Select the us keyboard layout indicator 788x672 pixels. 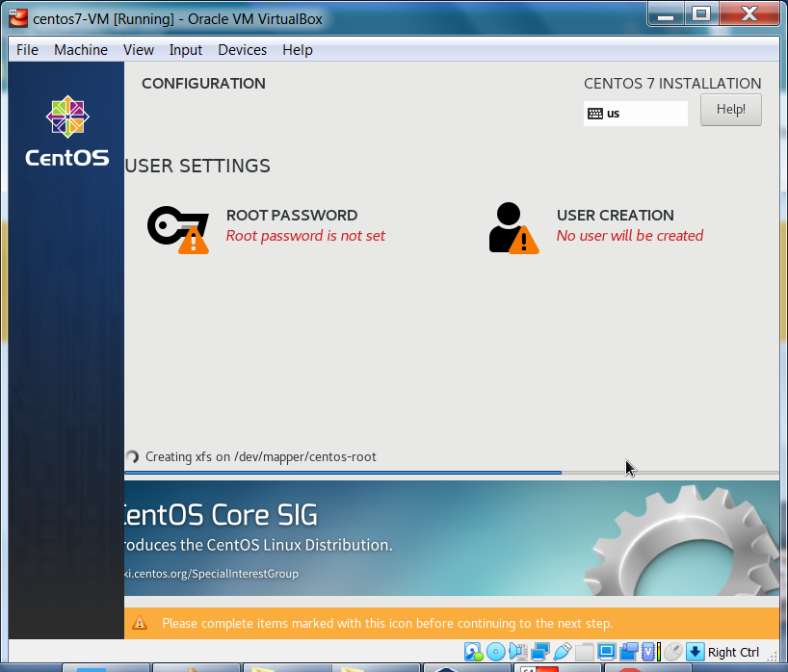[635, 114]
